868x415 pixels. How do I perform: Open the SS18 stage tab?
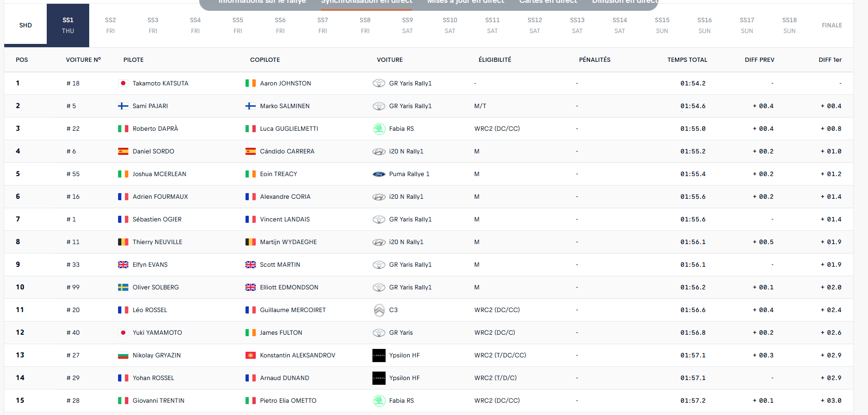pyautogui.click(x=790, y=25)
